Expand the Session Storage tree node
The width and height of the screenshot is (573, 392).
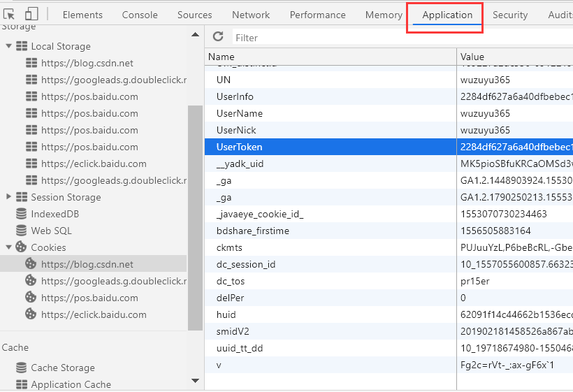pyautogui.click(x=9, y=196)
